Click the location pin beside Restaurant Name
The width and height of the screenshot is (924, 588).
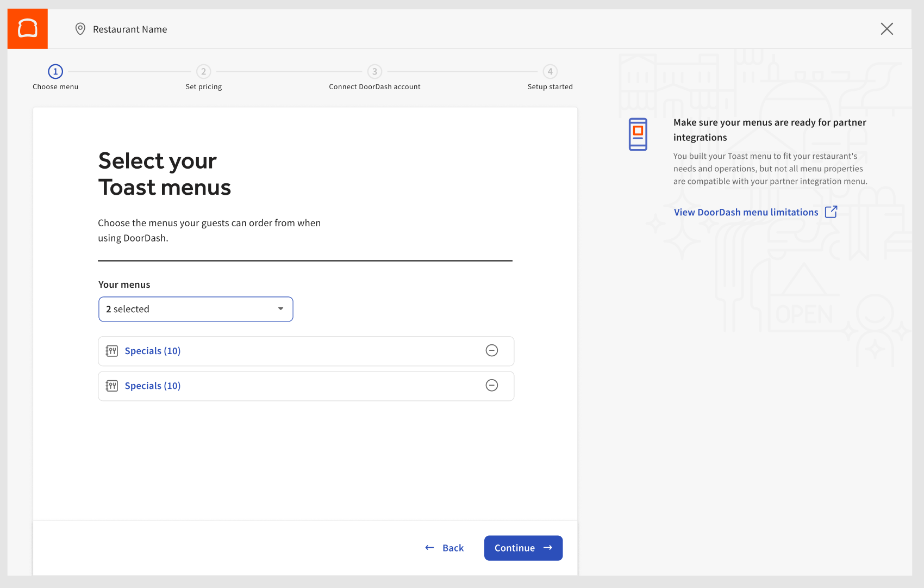tap(80, 29)
